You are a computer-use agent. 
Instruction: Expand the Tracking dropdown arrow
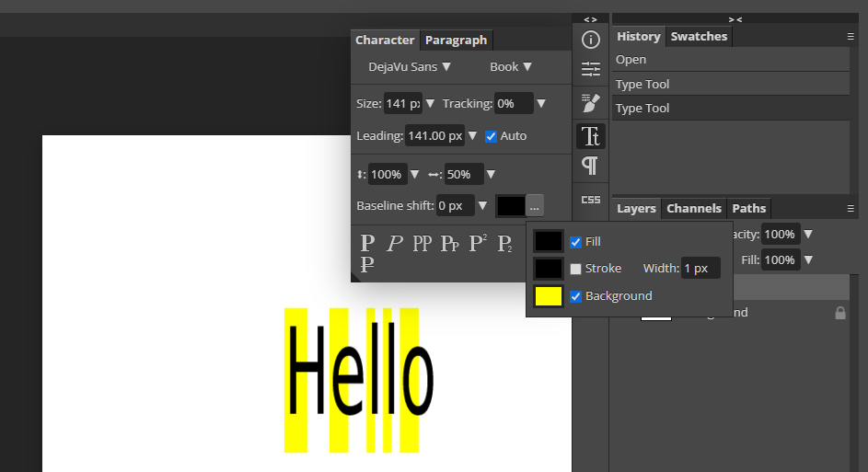(x=541, y=103)
